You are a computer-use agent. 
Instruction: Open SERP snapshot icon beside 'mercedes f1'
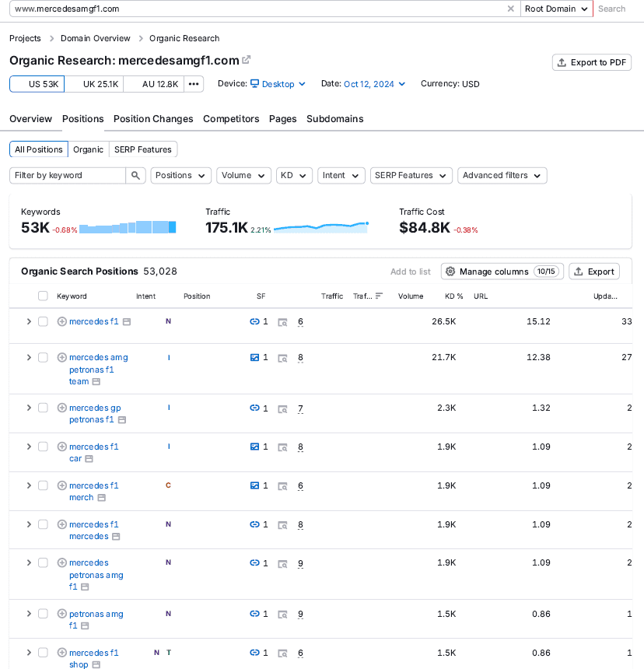pyautogui.click(x=127, y=322)
